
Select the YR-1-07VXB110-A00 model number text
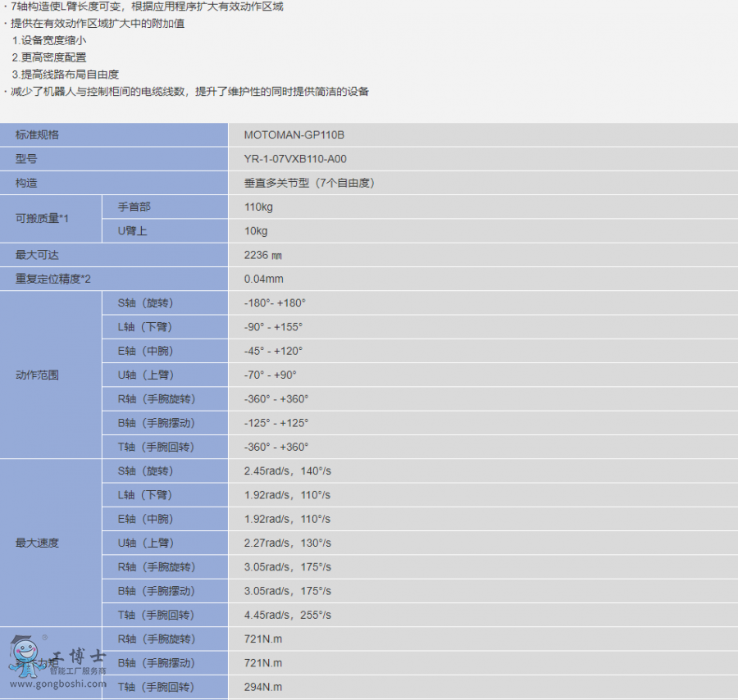coord(289,159)
